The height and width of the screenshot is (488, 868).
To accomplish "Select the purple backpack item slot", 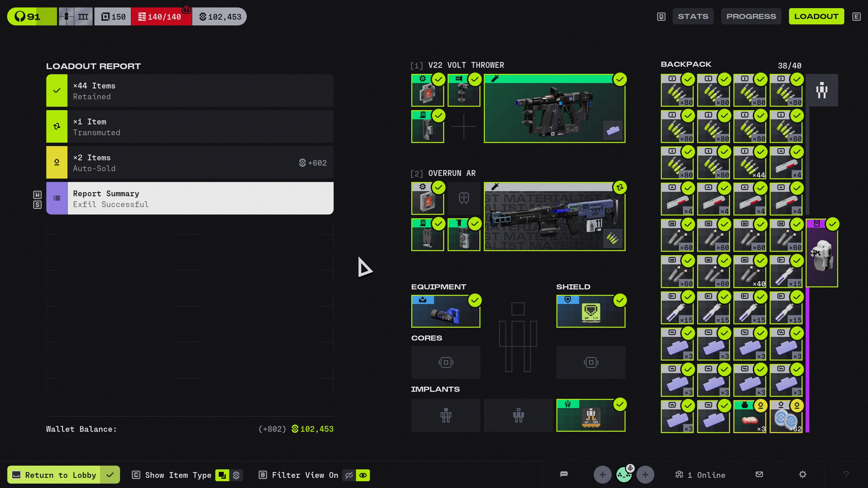I will [822, 253].
